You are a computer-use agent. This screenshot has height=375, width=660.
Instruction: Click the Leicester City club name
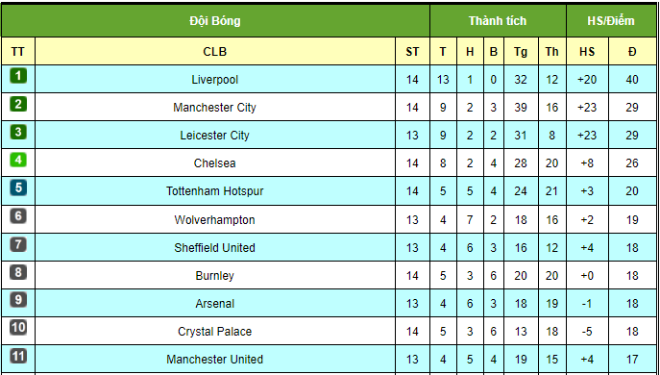point(215,135)
